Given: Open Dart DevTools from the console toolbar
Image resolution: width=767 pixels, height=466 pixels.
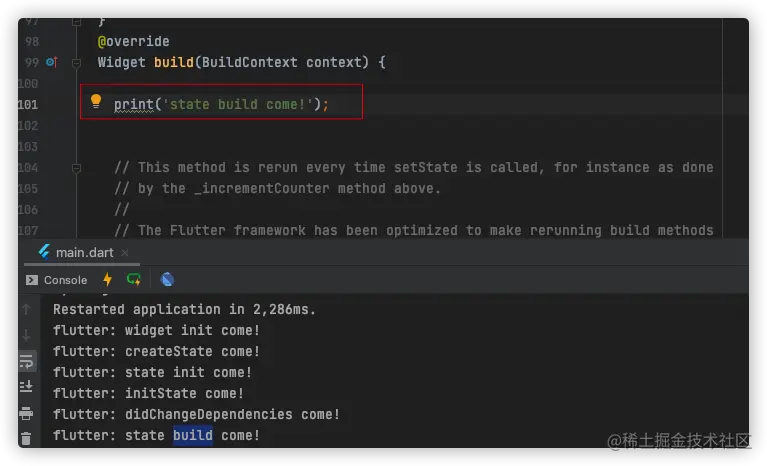Looking at the screenshot, I should pyautogui.click(x=167, y=280).
